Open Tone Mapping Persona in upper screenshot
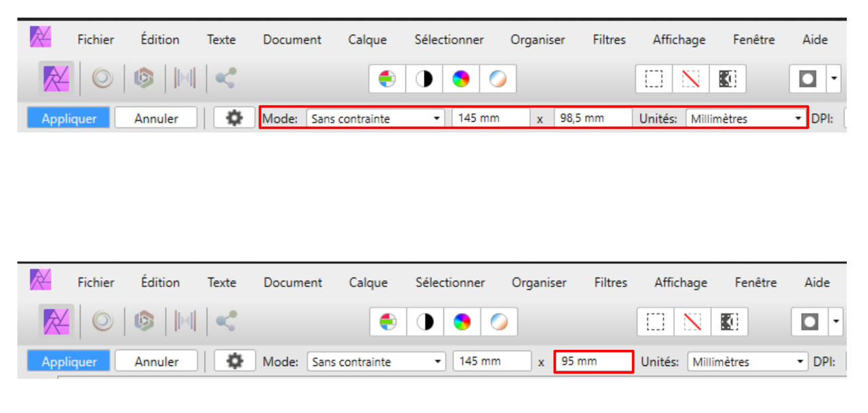 coord(184,79)
